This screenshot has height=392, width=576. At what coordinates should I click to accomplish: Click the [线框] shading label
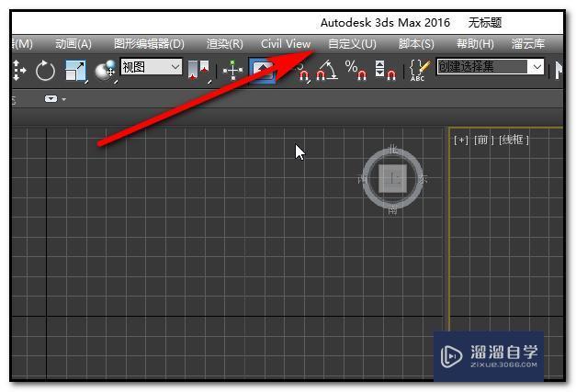(514, 140)
